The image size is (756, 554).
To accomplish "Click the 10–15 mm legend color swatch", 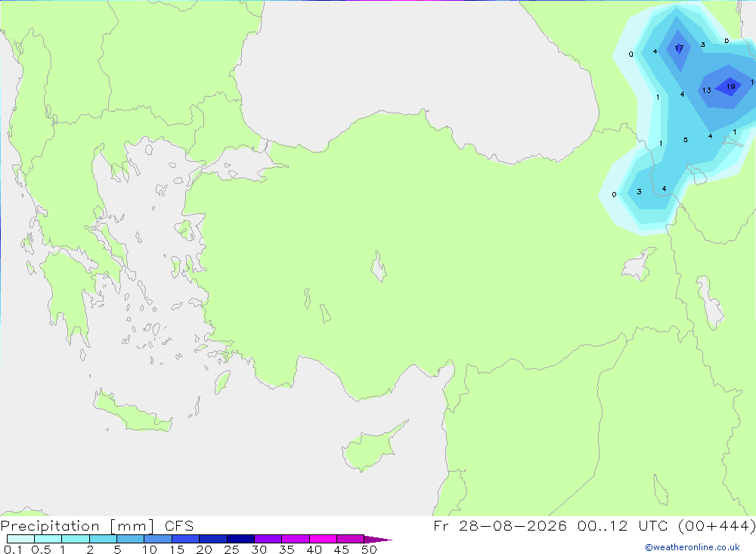I will 158,539.
